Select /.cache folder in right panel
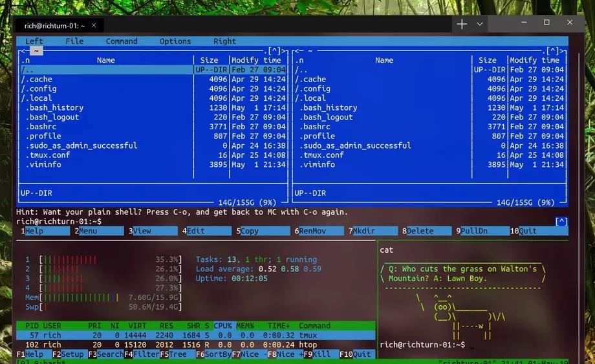 tap(429, 80)
